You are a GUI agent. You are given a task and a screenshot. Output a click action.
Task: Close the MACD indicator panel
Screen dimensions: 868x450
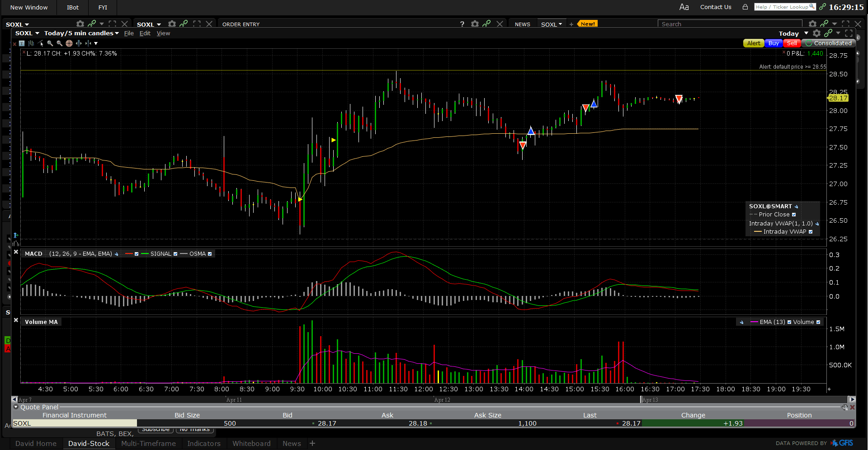(x=16, y=252)
